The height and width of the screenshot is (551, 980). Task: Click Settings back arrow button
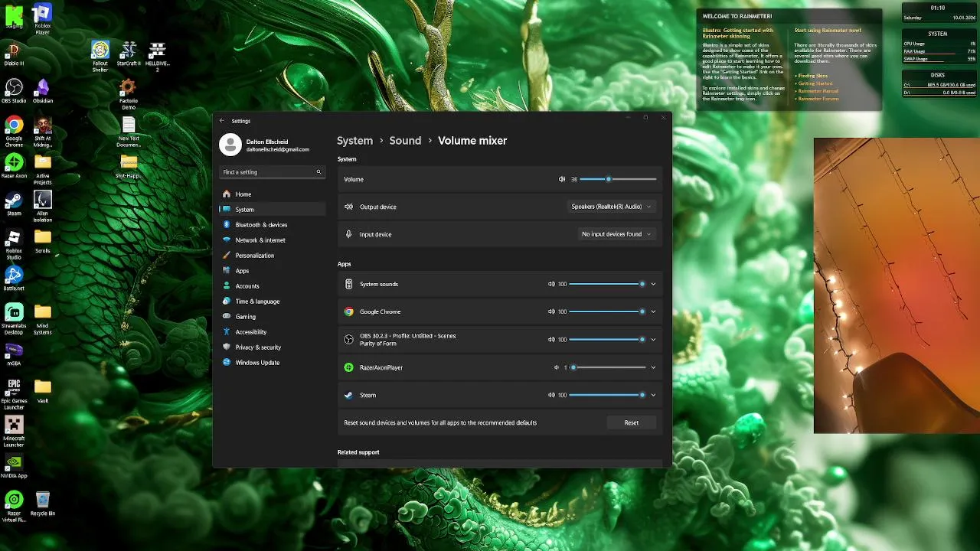(222, 120)
